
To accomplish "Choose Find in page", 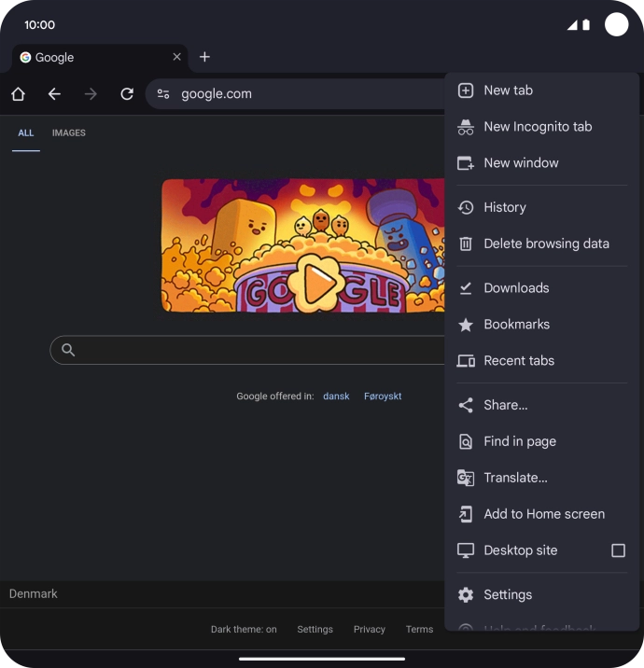I will (x=541, y=442).
